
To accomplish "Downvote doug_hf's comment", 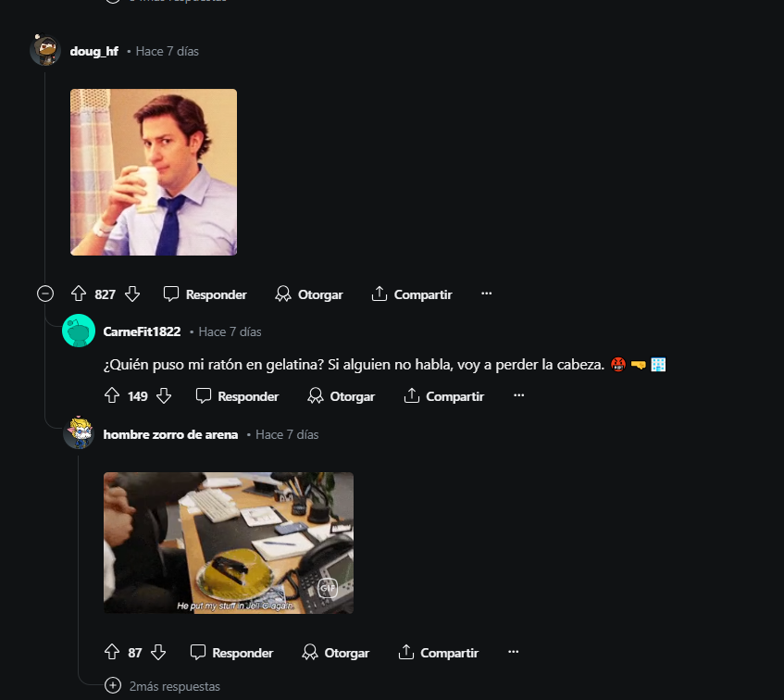I will pos(132,294).
